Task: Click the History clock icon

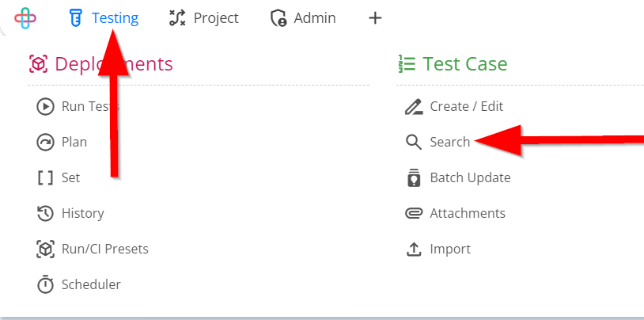Action: 45,214
